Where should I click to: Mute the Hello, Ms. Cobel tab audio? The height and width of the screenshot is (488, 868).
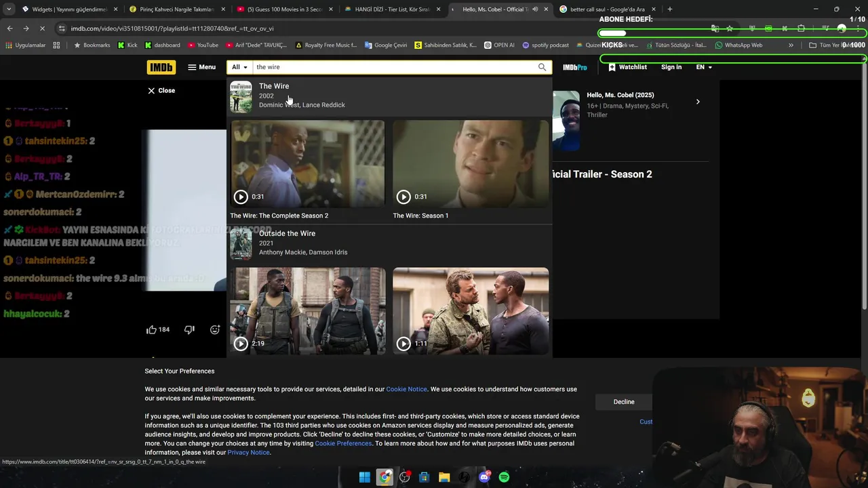click(x=535, y=9)
